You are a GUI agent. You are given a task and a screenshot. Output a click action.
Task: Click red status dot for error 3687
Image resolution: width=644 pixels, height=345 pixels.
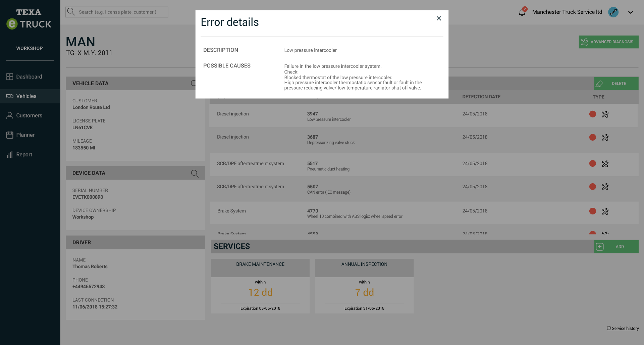[593, 137]
